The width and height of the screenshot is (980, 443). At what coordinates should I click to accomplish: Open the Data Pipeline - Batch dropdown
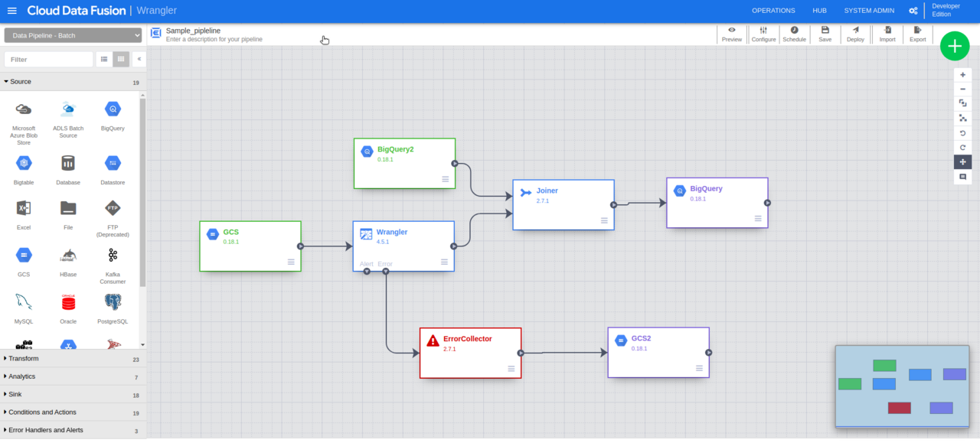tap(73, 34)
